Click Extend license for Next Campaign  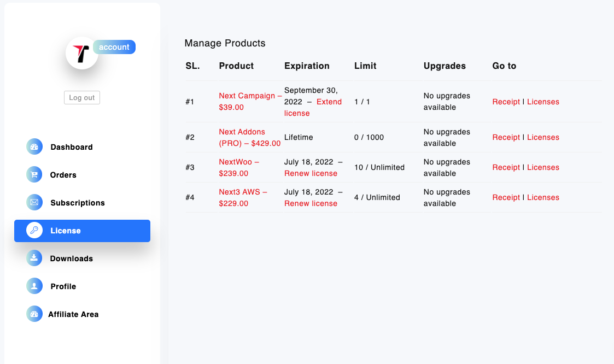click(329, 102)
